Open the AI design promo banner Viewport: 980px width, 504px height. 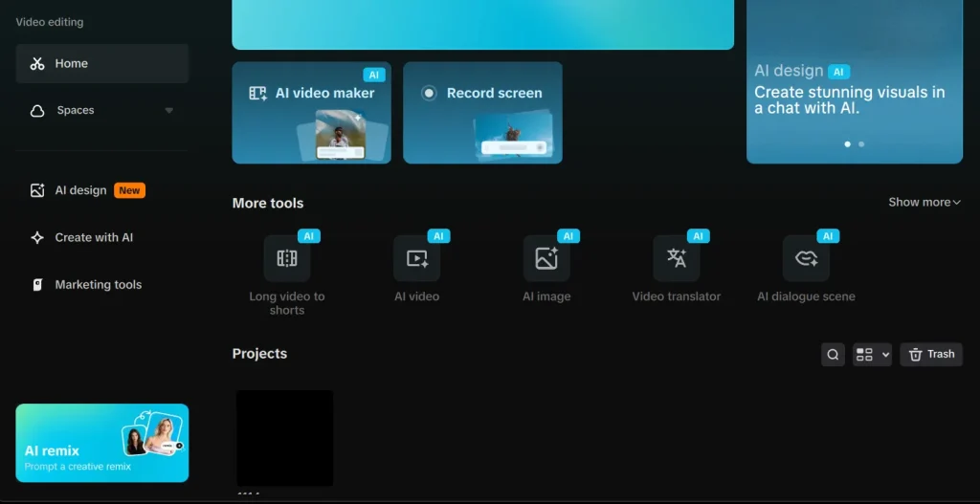855,81
